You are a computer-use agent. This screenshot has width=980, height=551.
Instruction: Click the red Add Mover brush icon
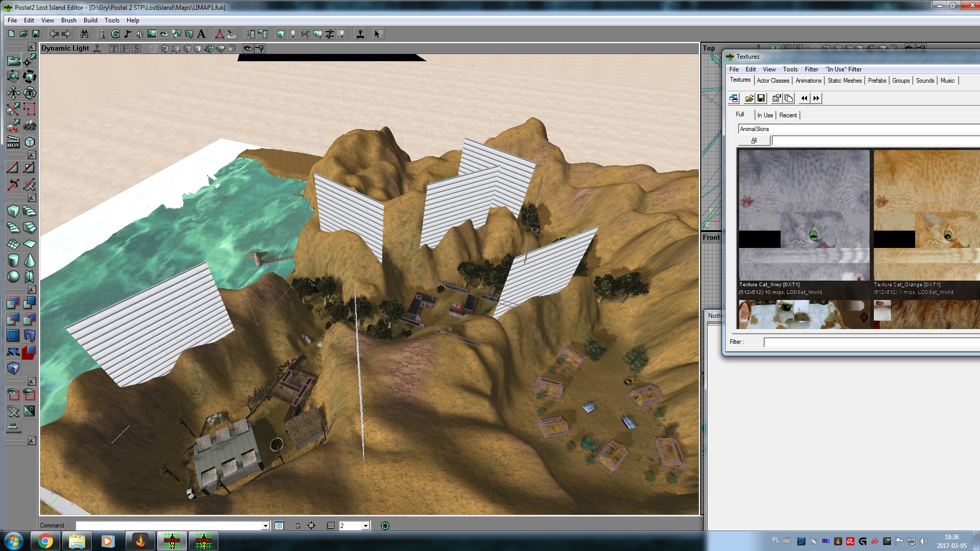point(30,352)
